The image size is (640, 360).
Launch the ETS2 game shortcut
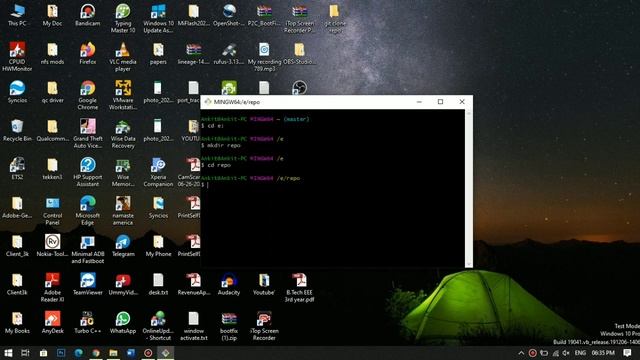(17, 169)
